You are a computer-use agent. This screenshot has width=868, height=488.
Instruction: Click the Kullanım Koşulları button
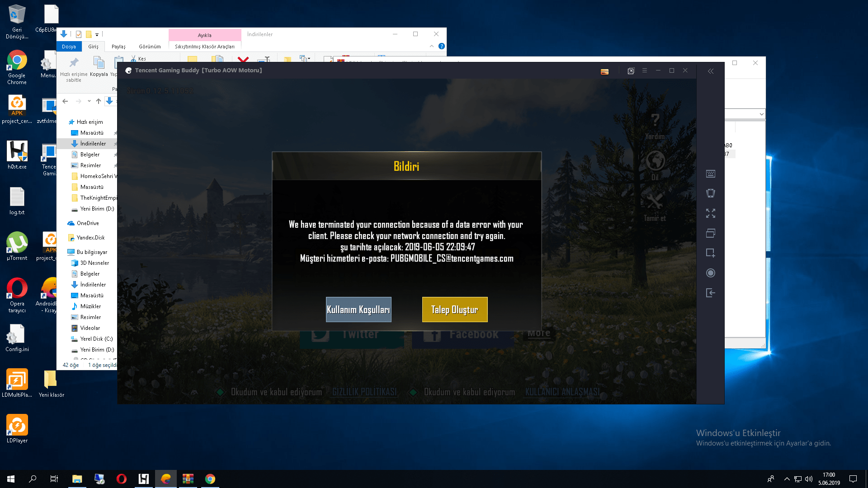tap(359, 310)
